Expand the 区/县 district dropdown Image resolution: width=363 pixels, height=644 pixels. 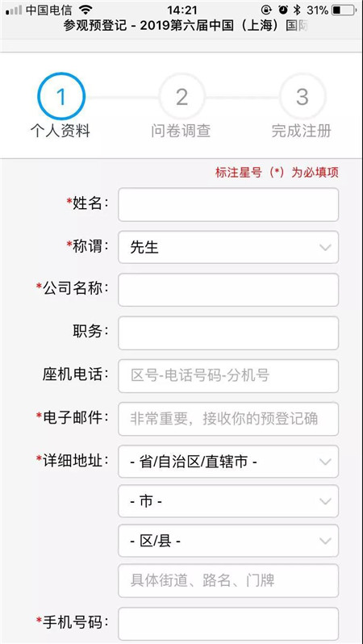[228, 541]
